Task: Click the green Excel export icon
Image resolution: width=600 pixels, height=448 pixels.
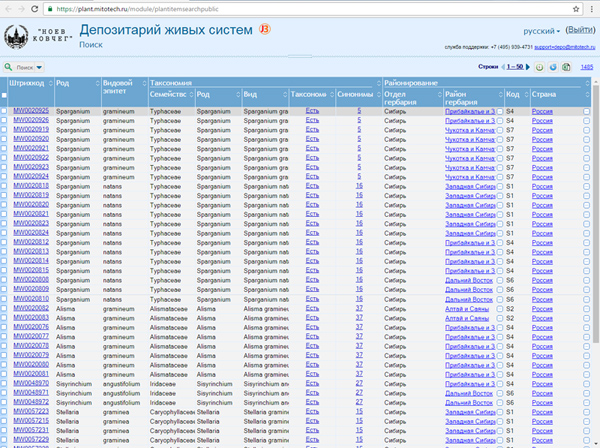Action: click(x=565, y=66)
